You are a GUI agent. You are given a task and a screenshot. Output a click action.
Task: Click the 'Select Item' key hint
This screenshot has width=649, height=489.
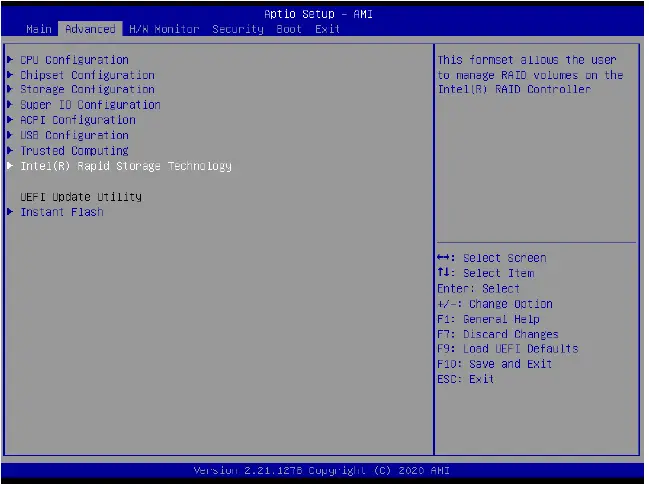coord(486,273)
